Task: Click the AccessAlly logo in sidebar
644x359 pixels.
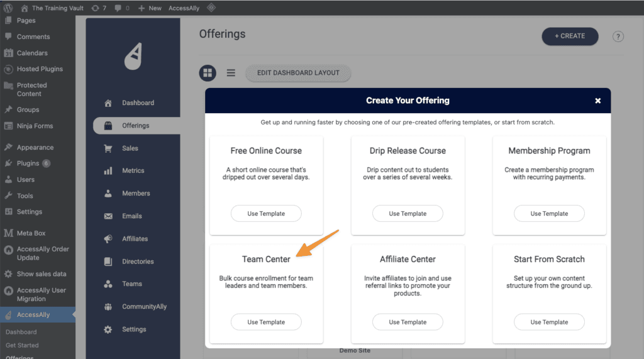Action: (133, 56)
